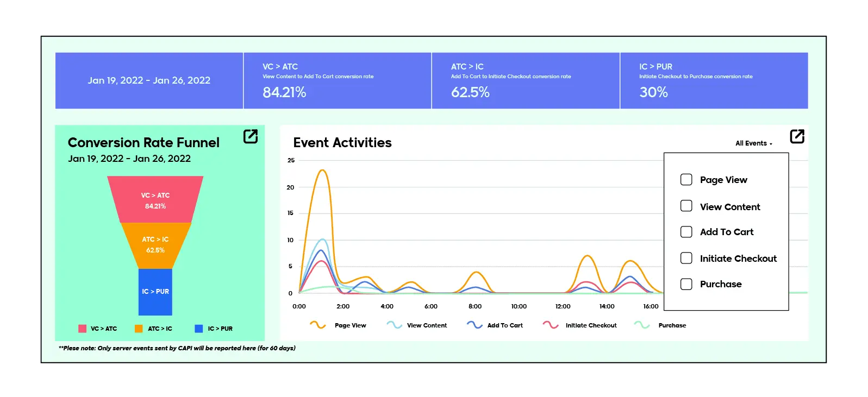Image resolution: width=868 pixels, height=397 pixels.
Task: Click the IC > PUR 30% metric card
Action: point(713,80)
